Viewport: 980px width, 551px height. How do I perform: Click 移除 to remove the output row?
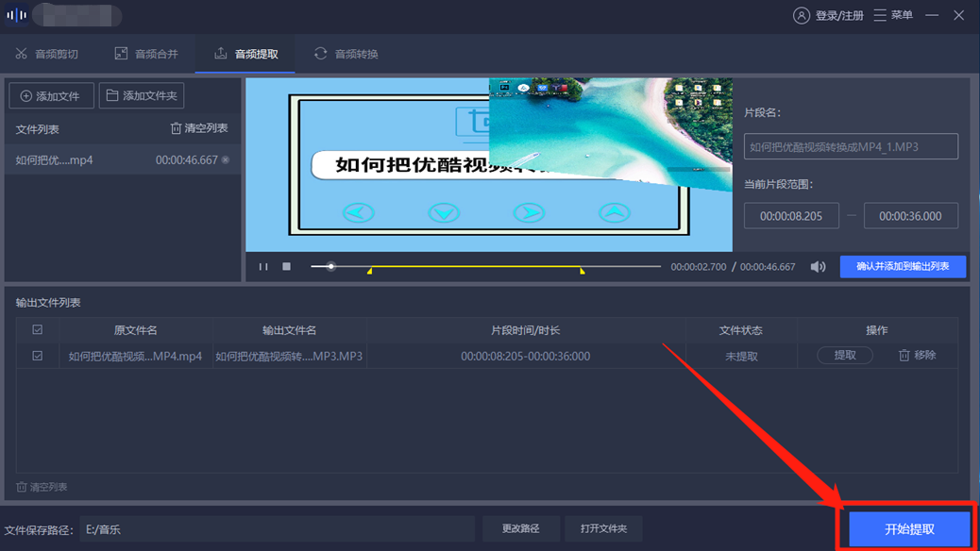[x=917, y=355]
